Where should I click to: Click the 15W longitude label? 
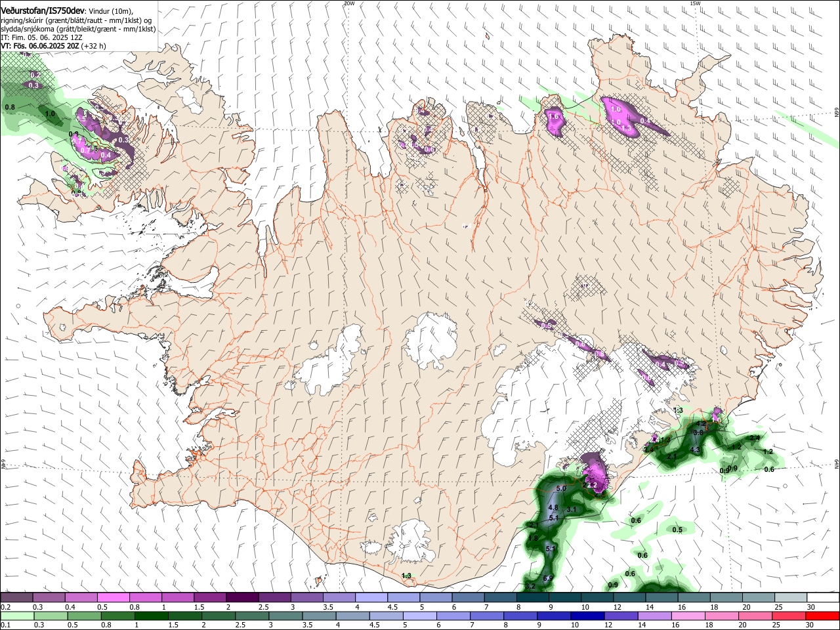coord(696,3)
